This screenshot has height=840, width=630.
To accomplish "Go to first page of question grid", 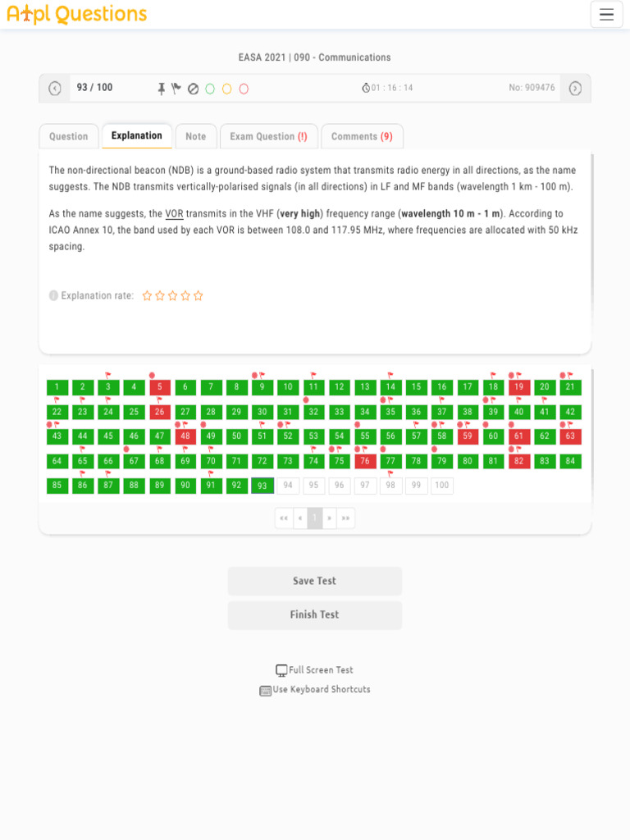I will (x=284, y=518).
